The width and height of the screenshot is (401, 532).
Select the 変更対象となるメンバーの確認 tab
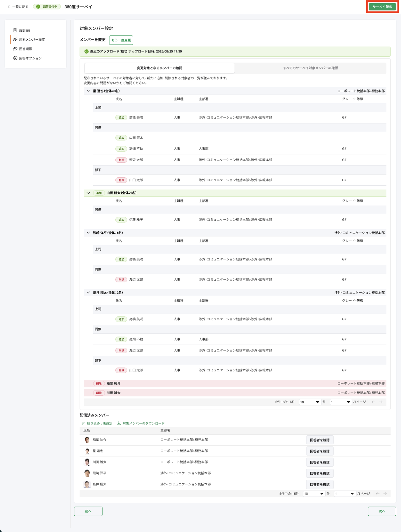pos(159,68)
